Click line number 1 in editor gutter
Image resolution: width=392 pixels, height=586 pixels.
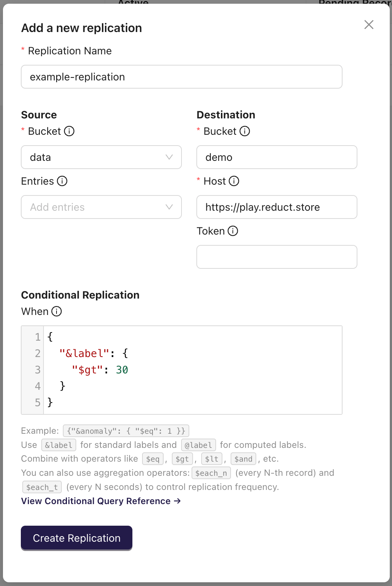[38, 337]
